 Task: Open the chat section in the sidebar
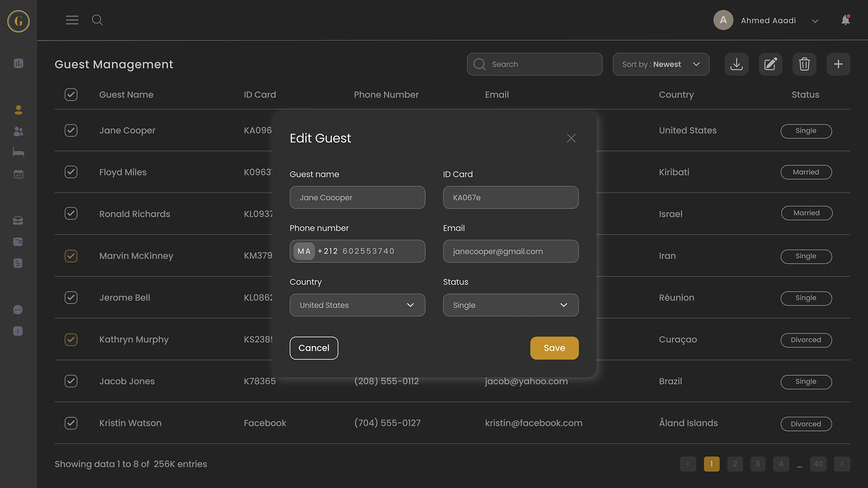(18, 309)
